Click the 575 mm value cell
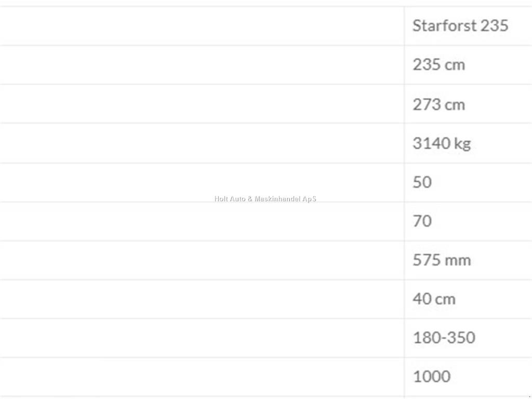The width and height of the screenshot is (532, 399). coord(468,261)
